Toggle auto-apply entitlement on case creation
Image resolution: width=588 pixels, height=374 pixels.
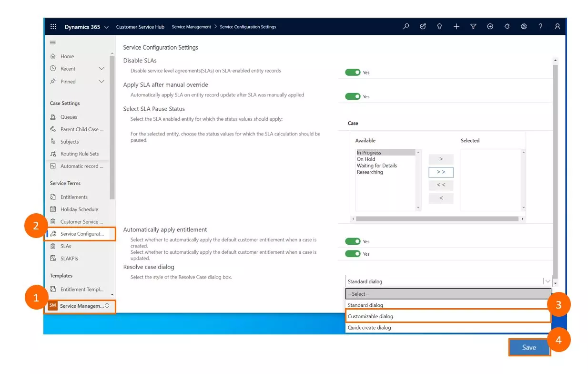click(x=353, y=241)
